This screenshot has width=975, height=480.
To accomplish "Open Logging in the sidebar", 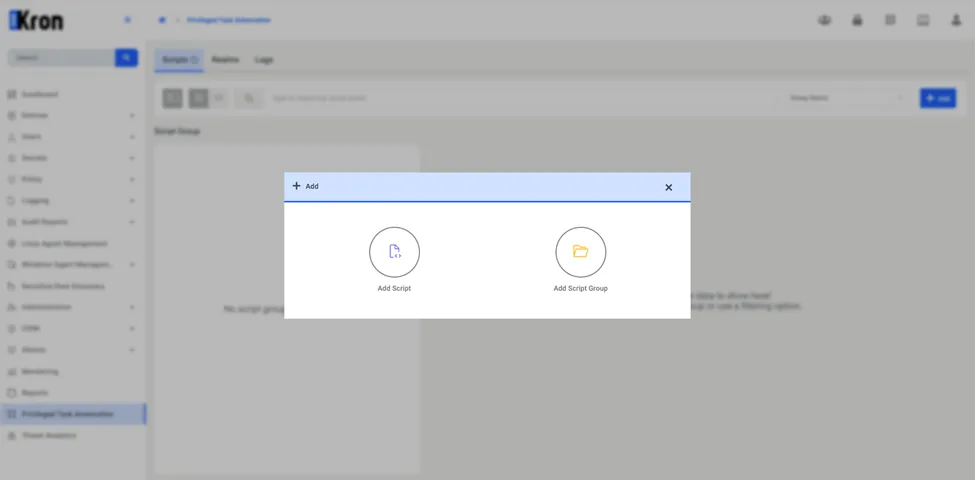I will click(35, 201).
